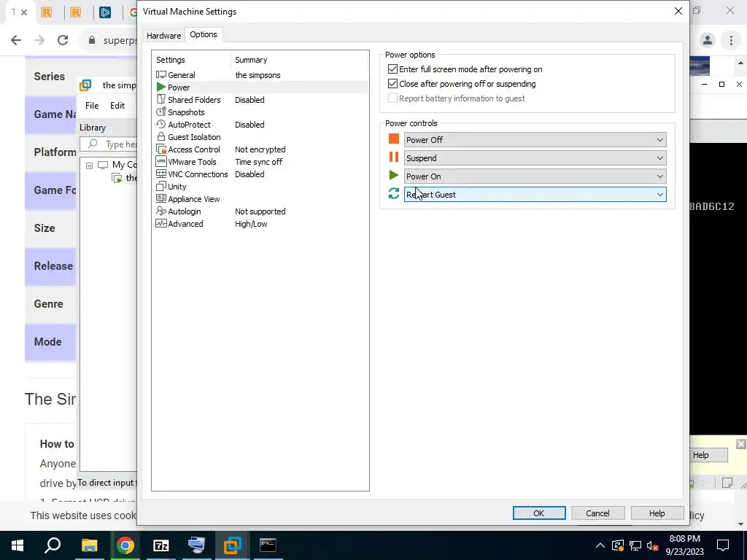Collapse the My Computer tree in Library
This screenshot has height=560, width=747.
click(89, 166)
